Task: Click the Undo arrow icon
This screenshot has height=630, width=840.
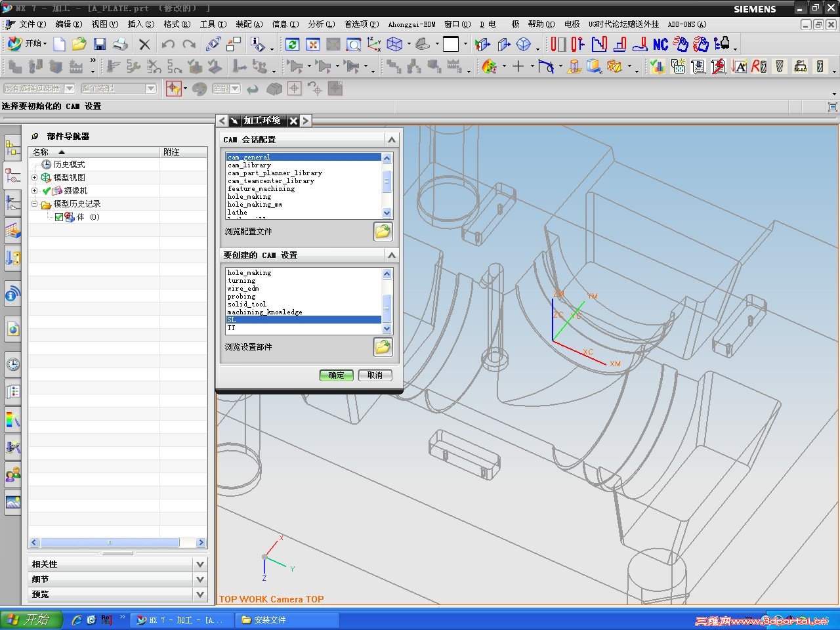Action: click(x=168, y=44)
